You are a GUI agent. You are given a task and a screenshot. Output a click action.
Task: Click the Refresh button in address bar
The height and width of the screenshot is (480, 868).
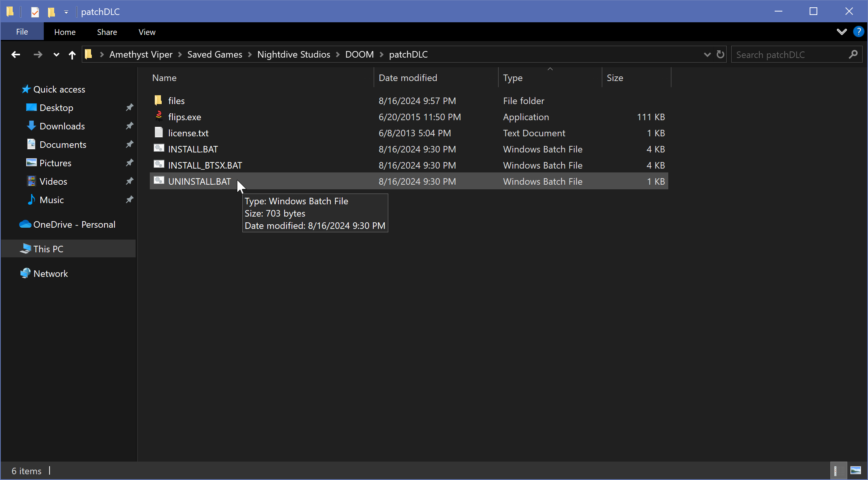pyautogui.click(x=720, y=55)
